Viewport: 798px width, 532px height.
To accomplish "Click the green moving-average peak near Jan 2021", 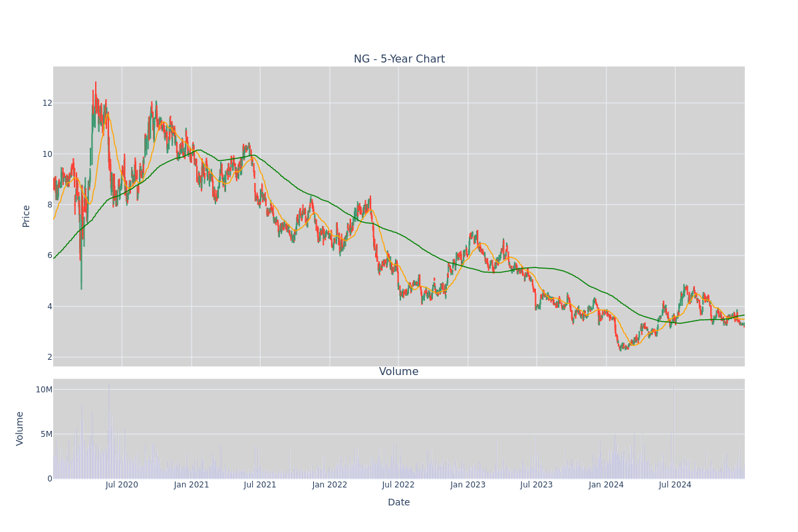I will click(x=200, y=150).
